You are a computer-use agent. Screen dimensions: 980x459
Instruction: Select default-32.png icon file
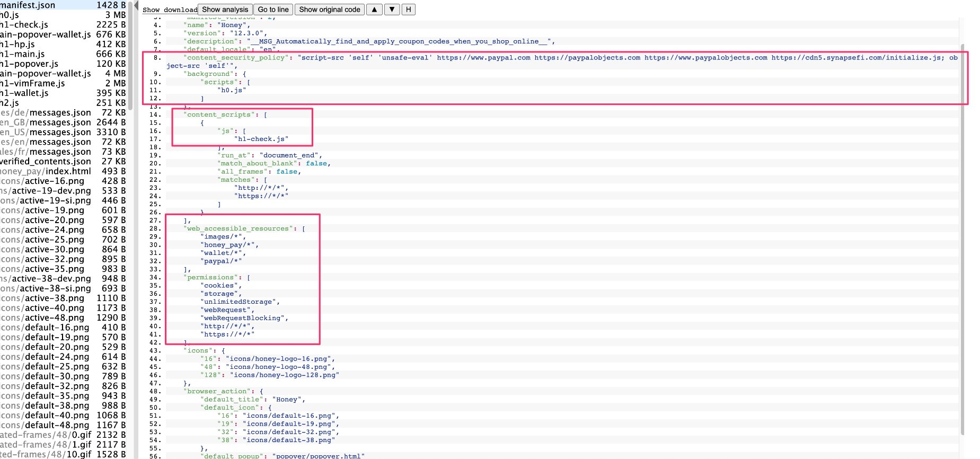tap(63, 386)
